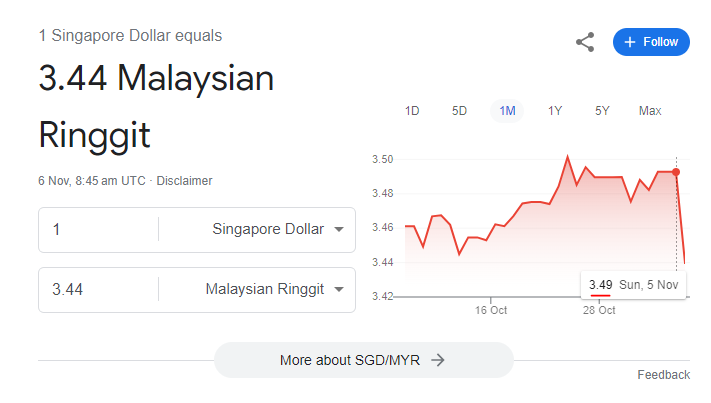Switch to the 1Y chart range
The image size is (711, 403).
(x=555, y=111)
